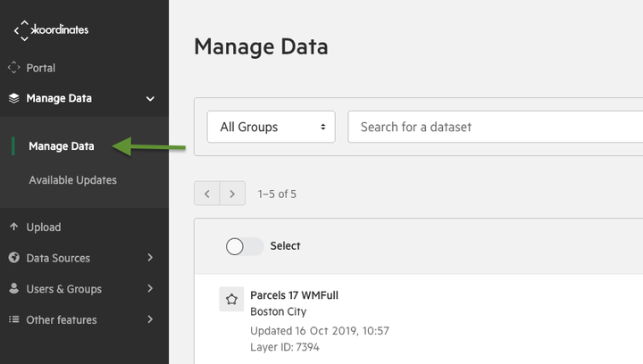This screenshot has height=364, width=643.
Task: Open the All Groups dropdown
Action: [271, 127]
